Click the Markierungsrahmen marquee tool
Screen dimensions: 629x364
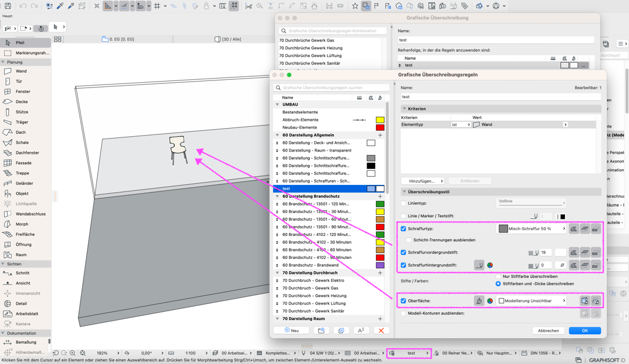pyautogui.click(x=26, y=53)
